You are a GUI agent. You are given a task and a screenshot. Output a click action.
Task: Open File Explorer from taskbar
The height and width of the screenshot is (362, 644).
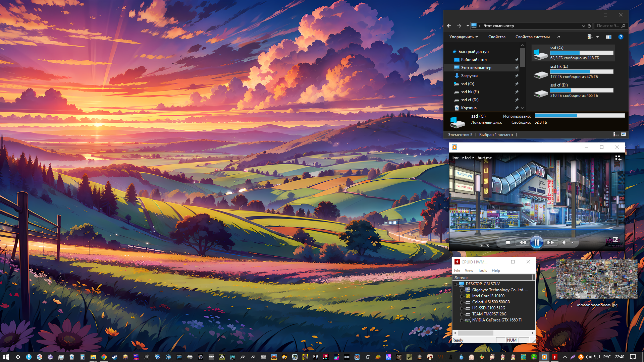(93, 357)
